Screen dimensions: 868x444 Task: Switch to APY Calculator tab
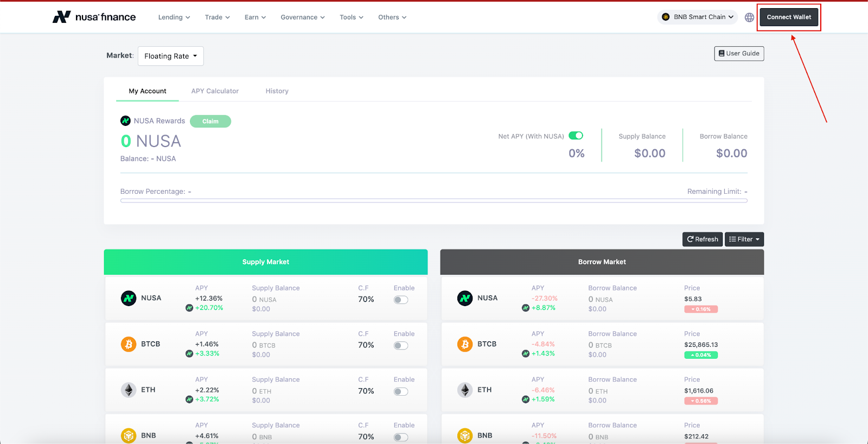pyautogui.click(x=215, y=91)
